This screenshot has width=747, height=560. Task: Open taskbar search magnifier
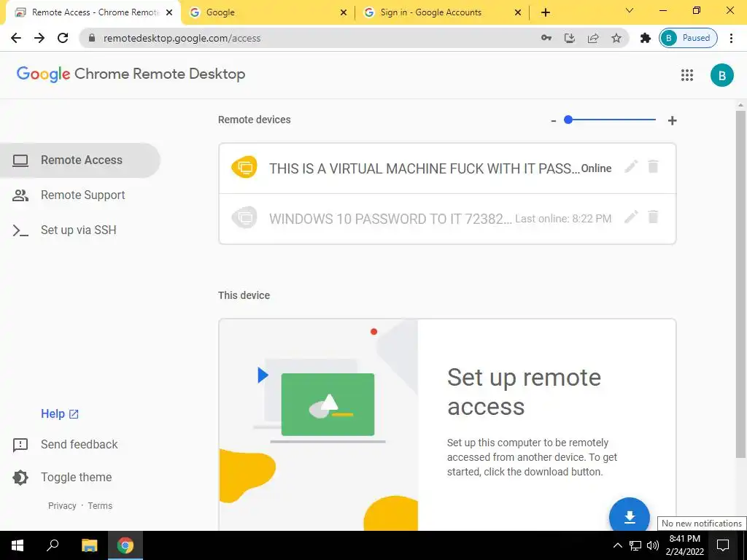[53, 545]
